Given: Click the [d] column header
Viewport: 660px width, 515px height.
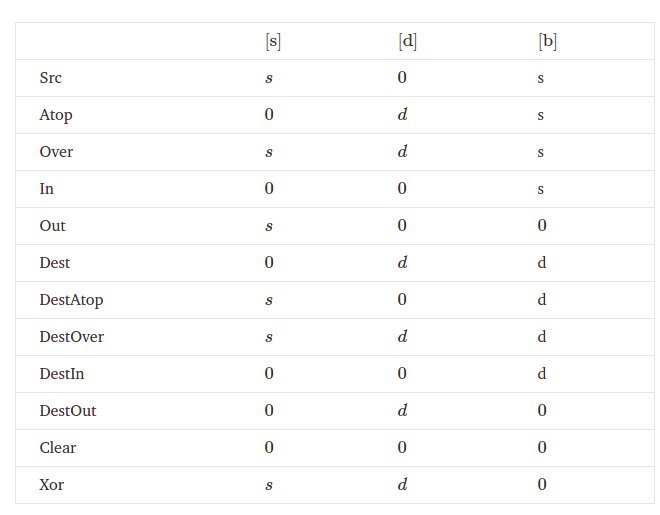Looking at the screenshot, I should tap(407, 42).
